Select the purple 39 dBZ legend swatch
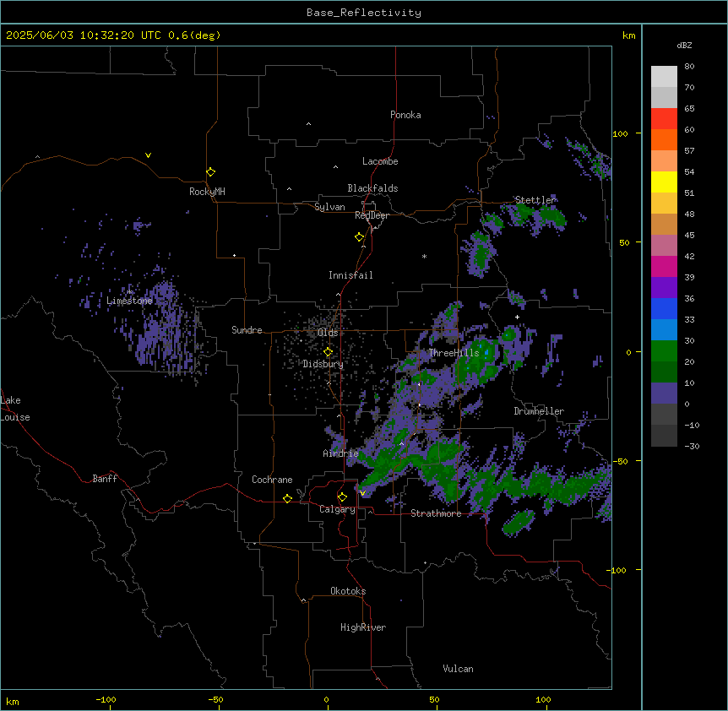The height and width of the screenshot is (711, 728). (664, 287)
